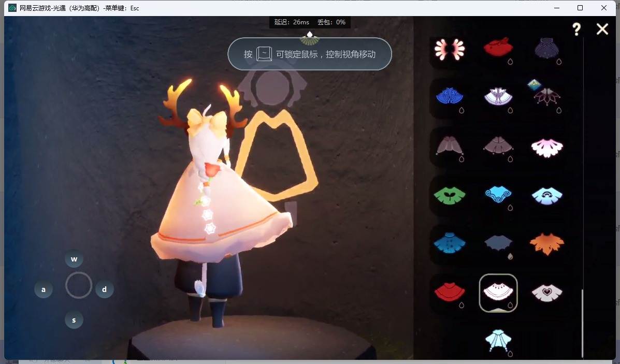Screen dimensions: 620x364
Task: Select the light blue rainbow cape
Action: click(547, 195)
